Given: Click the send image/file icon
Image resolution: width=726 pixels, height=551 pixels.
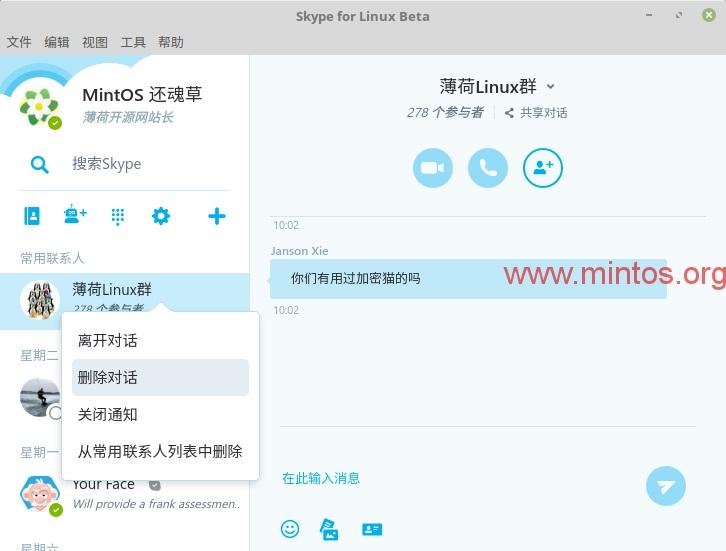Looking at the screenshot, I should [329, 529].
